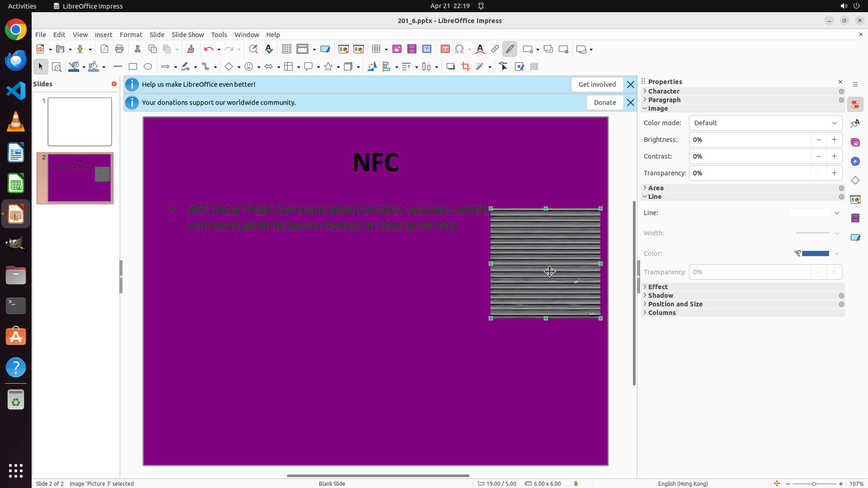Click the line Color swatch
The height and width of the screenshot is (488, 868).
(x=815, y=253)
